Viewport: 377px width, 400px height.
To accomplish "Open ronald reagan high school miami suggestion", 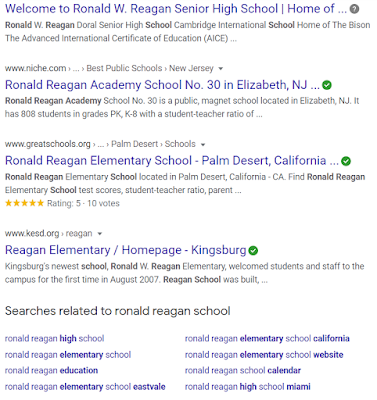I will pyautogui.click(x=248, y=387).
